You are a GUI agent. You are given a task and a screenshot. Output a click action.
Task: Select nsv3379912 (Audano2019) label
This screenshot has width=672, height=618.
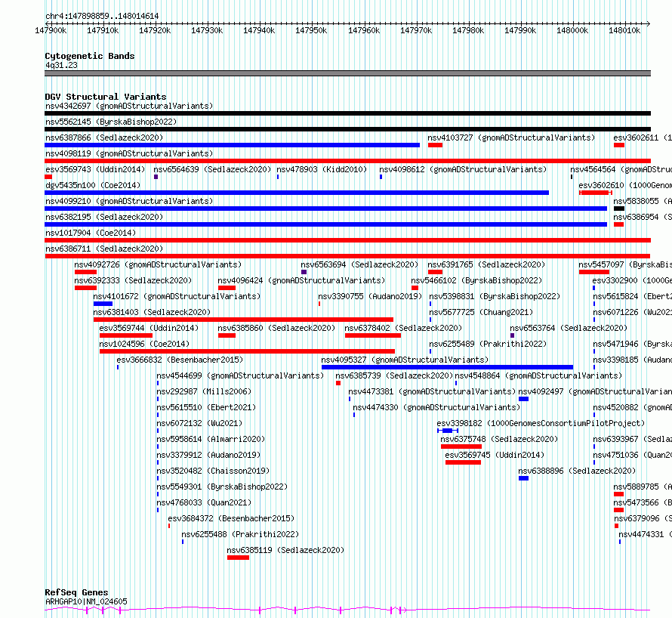click(x=208, y=455)
